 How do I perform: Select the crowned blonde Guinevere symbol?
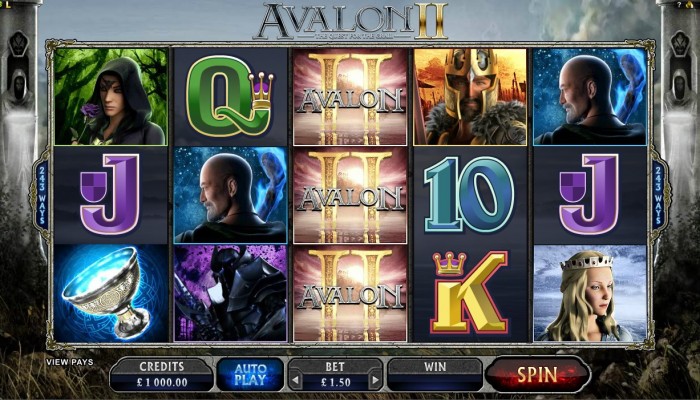[x=590, y=293]
